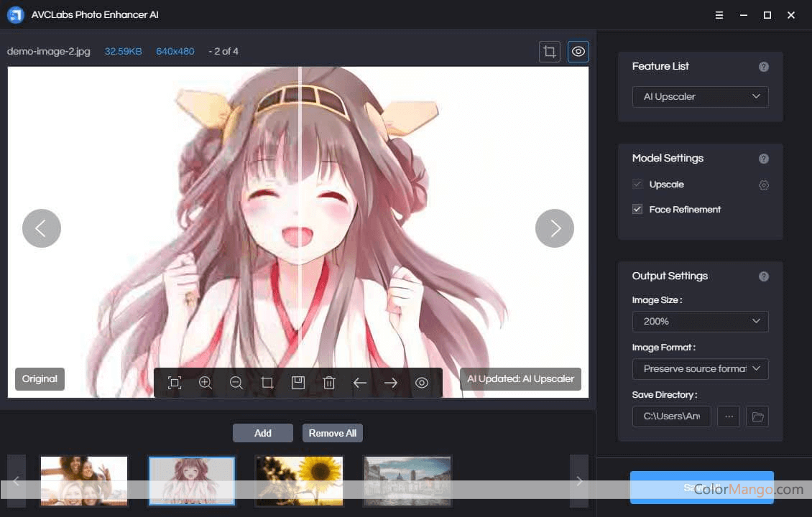Viewport: 812px width, 517px height.
Task: Open the AI Upscaler feature dropdown
Action: [700, 97]
